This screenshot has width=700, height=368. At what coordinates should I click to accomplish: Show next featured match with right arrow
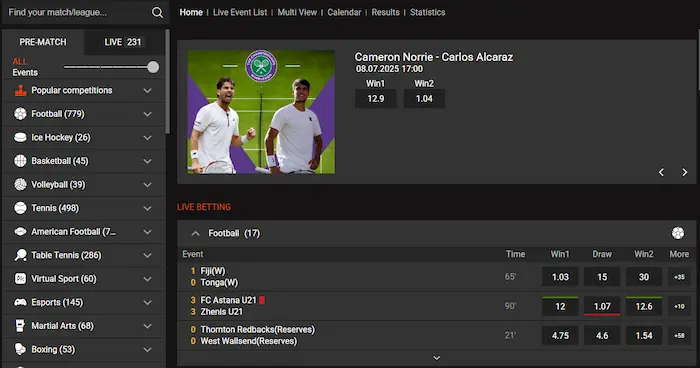coord(684,172)
